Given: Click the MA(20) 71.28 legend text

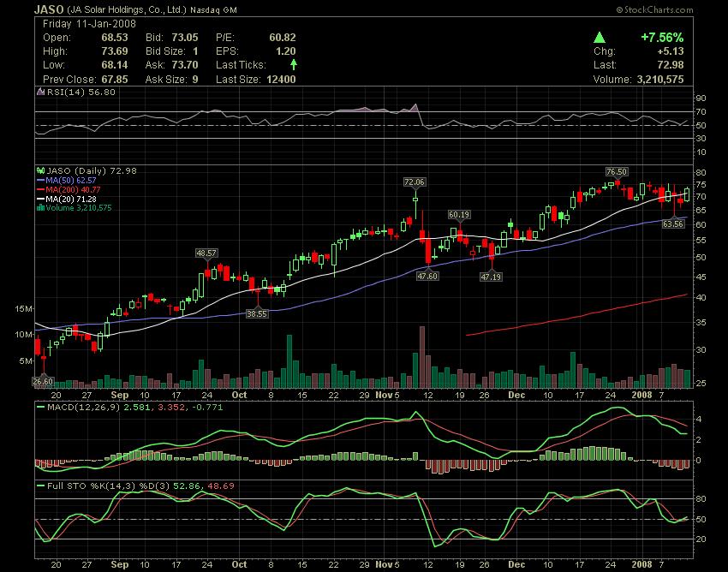Looking at the screenshot, I should [x=71, y=200].
